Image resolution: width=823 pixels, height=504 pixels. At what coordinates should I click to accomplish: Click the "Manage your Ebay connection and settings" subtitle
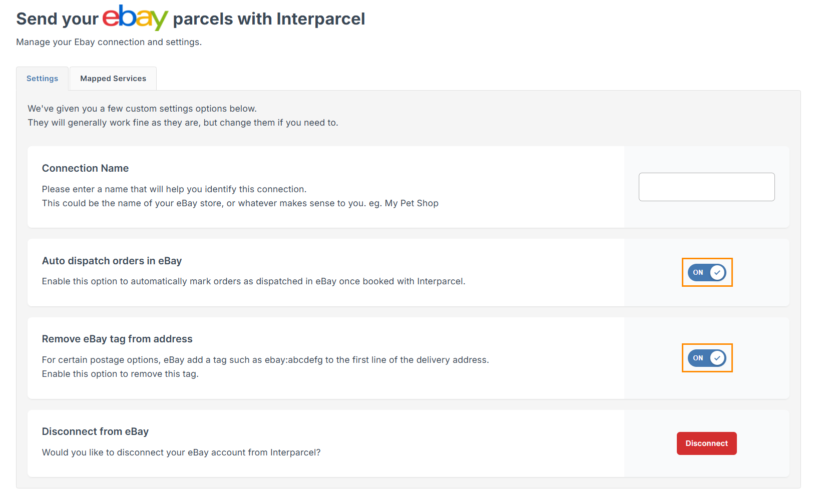click(109, 42)
